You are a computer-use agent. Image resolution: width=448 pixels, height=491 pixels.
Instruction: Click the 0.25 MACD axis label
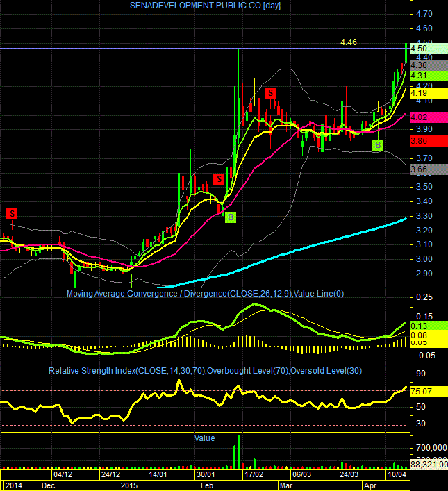[x=424, y=297]
